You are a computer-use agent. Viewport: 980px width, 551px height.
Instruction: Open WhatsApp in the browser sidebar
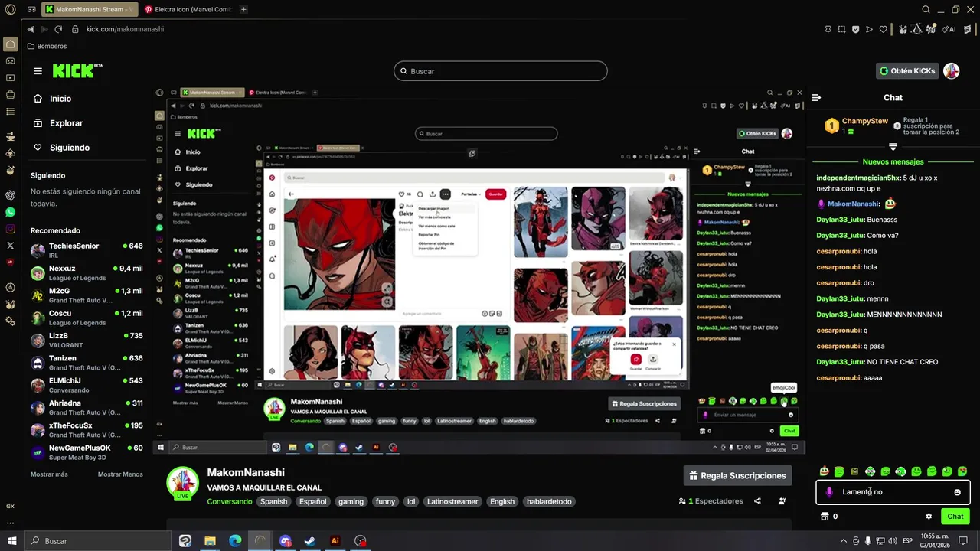coord(10,212)
